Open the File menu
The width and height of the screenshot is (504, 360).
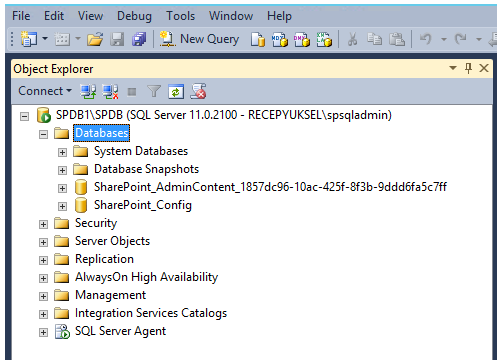pos(21,16)
